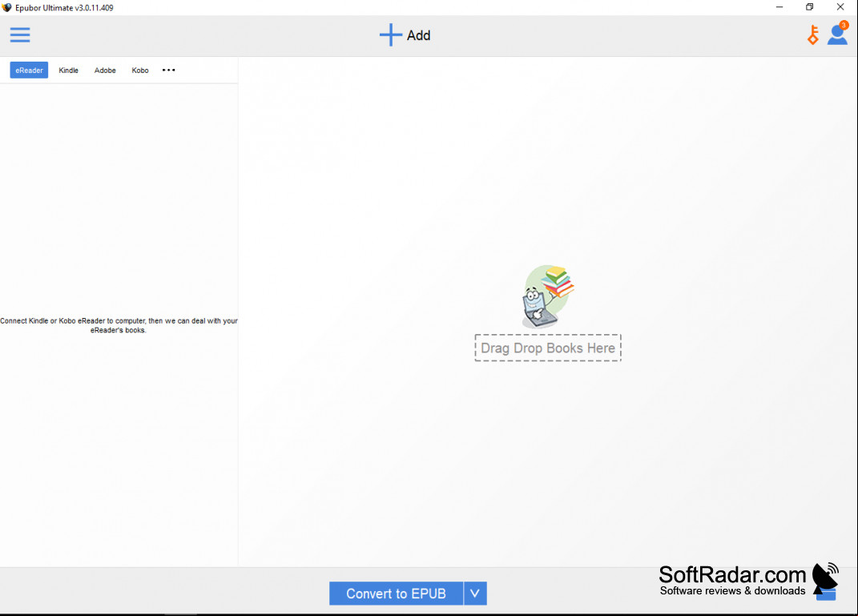
Task: Click the blue plus Add icon
Action: [391, 35]
